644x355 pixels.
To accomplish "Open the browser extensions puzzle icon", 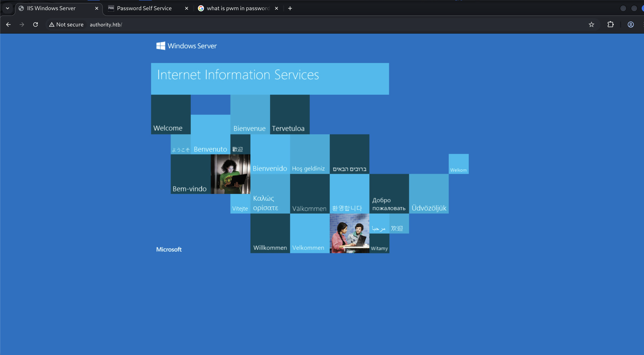I will (x=611, y=25).
